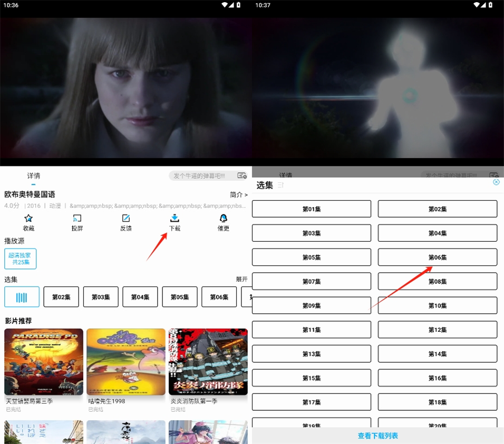Download 第10集 in the download panel
The image size is (504, 444).
tap(438, 305)
